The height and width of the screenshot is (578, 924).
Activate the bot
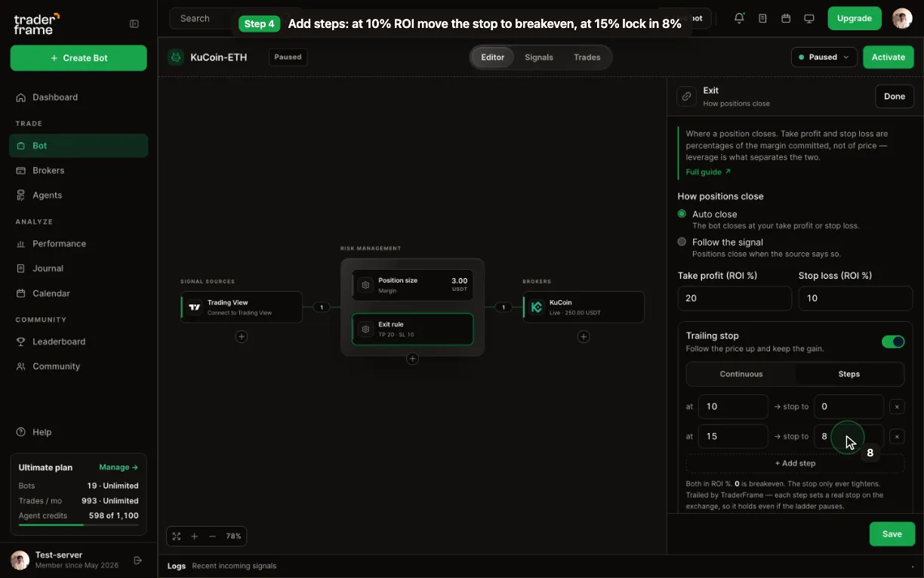pos(889,57)
